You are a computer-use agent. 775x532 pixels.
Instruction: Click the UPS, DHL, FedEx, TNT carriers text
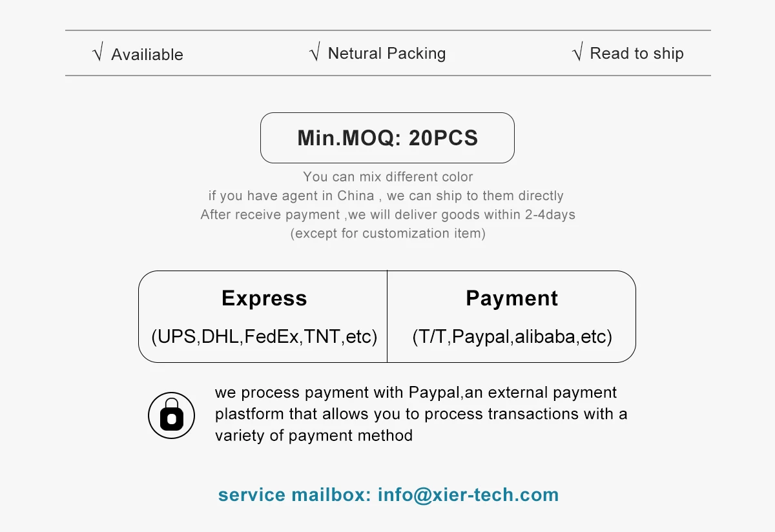click(264, 336)
